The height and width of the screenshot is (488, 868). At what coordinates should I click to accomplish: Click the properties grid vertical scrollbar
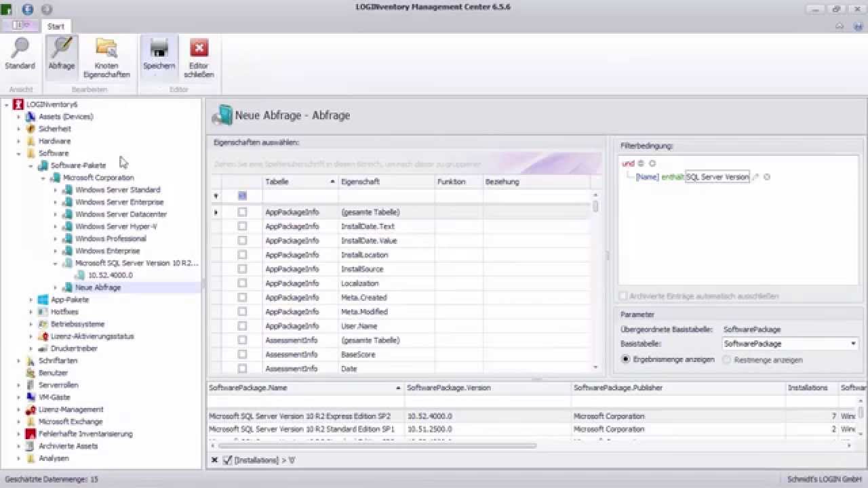pos(595,205)
